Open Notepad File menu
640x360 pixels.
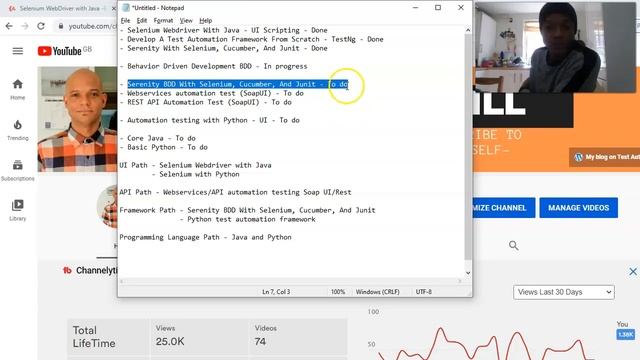point(125,20)
